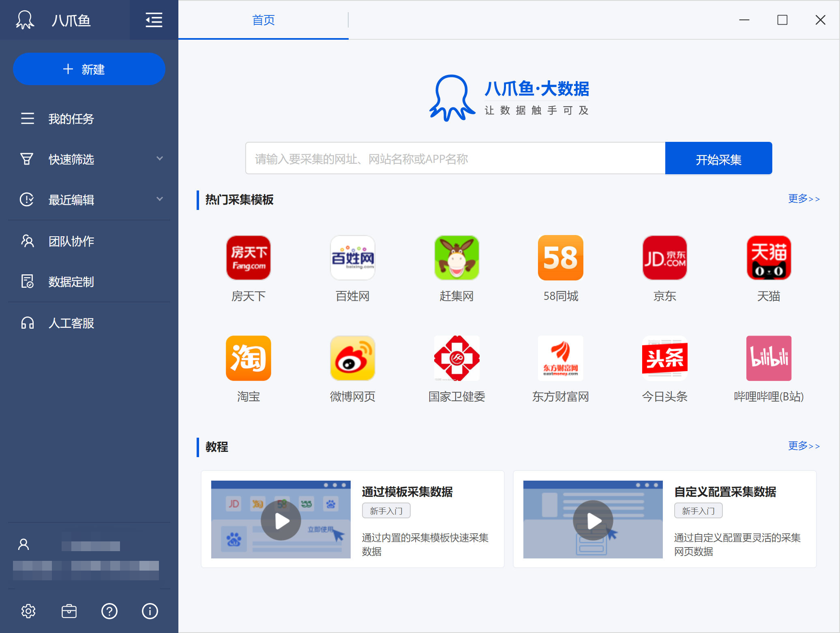Open 更多 link for hot templates
This screenshot has height=633, width=840.
804,199
